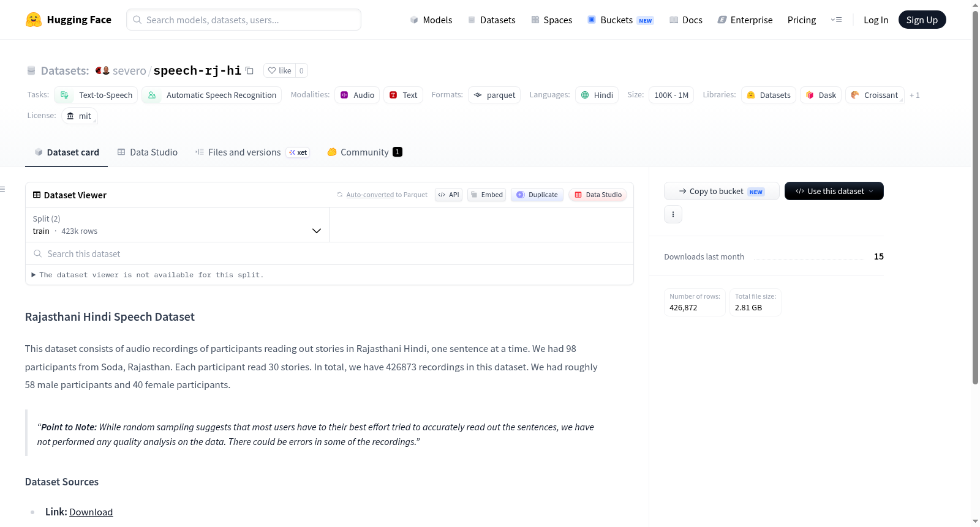Open Buckets in the top nav
Screen dimensions: 980x527
tap(620, 20)
